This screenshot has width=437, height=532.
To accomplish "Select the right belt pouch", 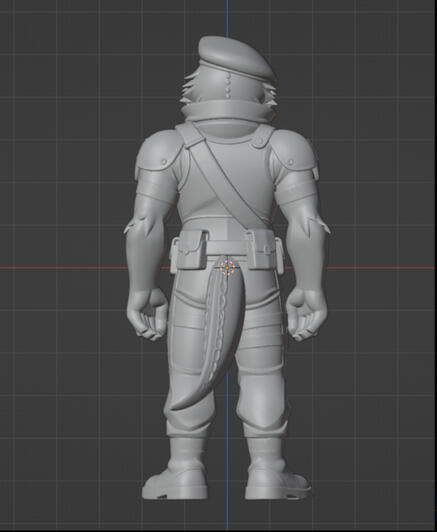I will pyautogui.click(x=265, y=250).
